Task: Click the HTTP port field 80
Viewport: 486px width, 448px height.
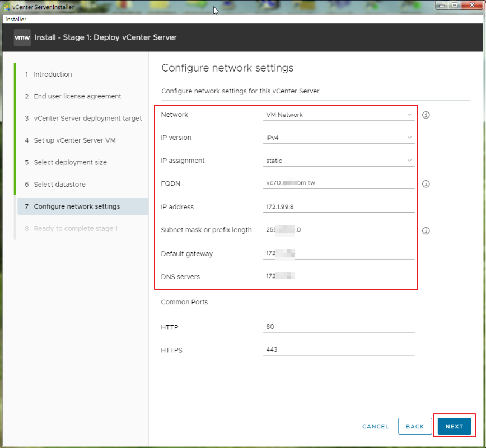Action: click(339, 327)
